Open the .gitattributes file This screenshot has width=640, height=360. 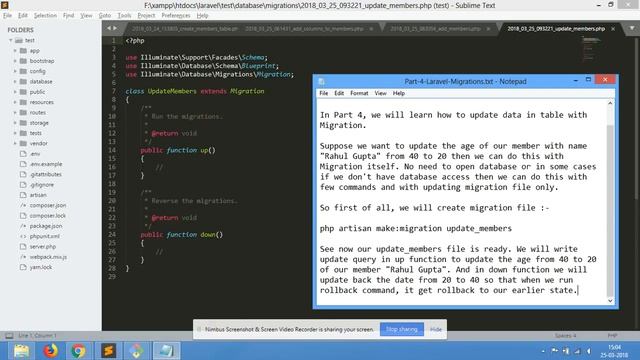coord(45,174)
